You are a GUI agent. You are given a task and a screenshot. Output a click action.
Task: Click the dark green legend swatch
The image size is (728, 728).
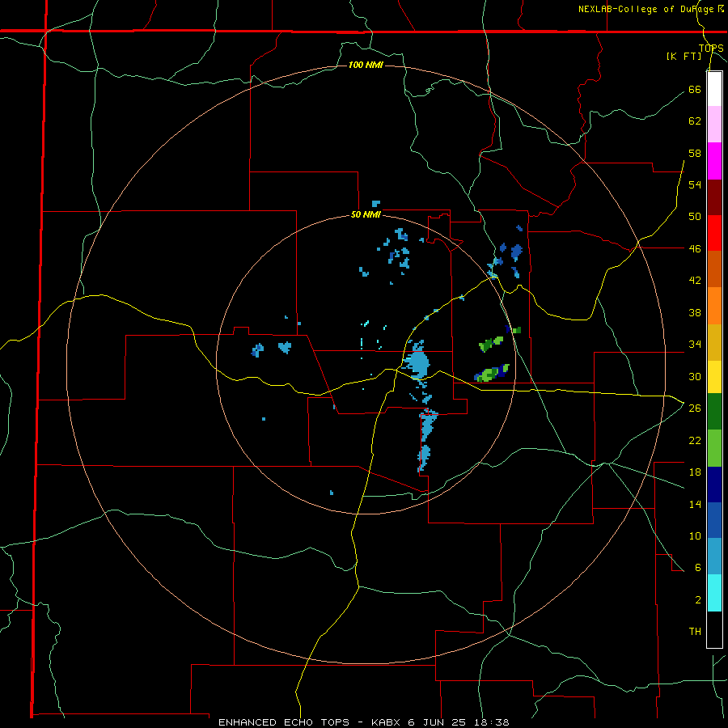[714, 412]
